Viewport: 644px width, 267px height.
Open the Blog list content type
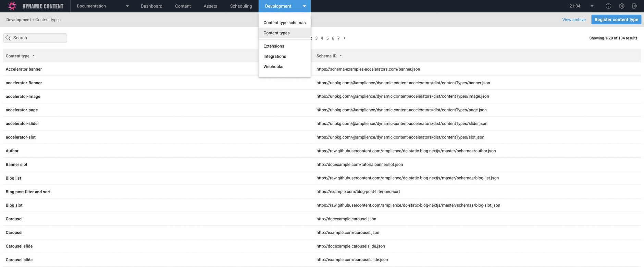[322, 178]
